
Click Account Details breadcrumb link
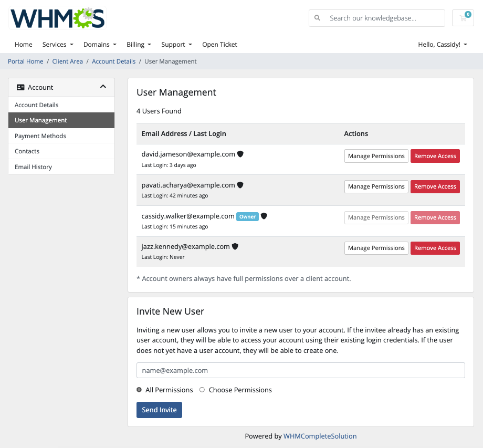[114, 61]
